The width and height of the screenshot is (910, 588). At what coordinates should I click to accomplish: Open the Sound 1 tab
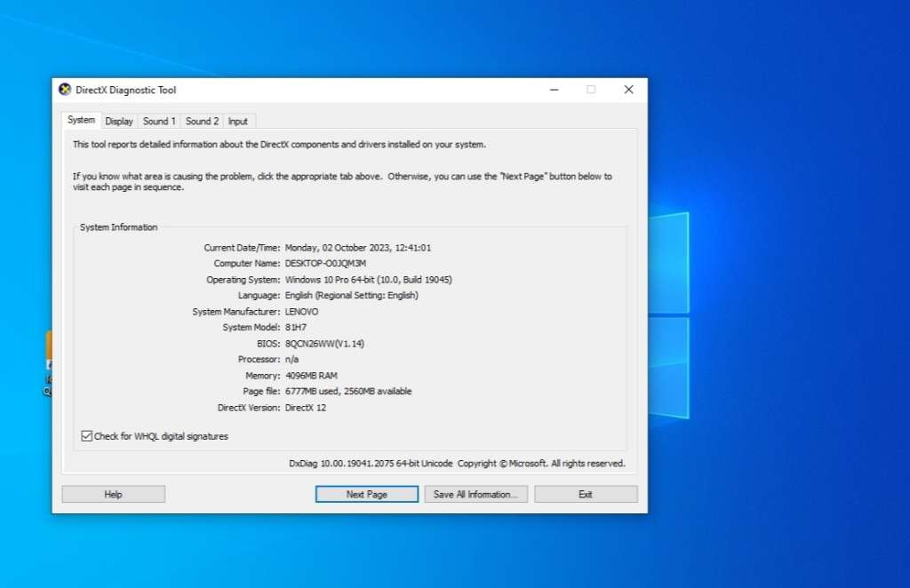tap(159, 121)
